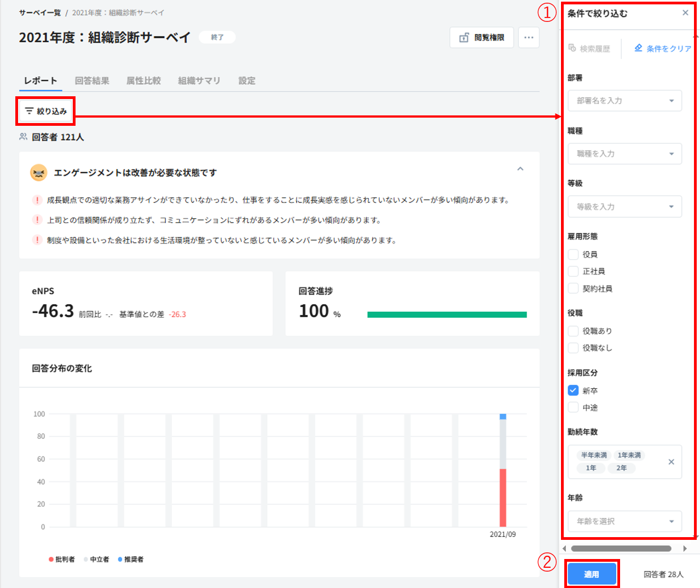Expand the 部署 department dropdown
The image size is (700, 588).
click(671, 101)
